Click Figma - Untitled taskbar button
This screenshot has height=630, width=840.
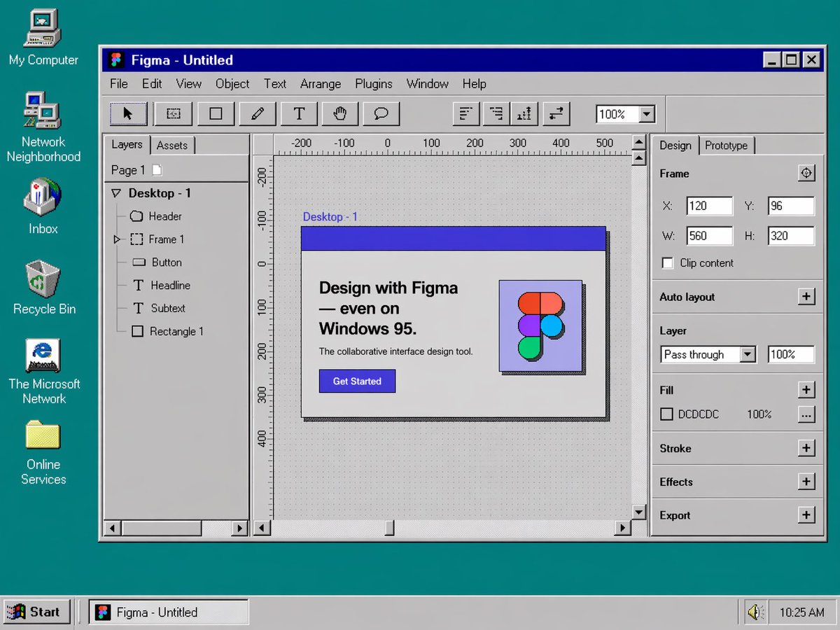(169, 612)
